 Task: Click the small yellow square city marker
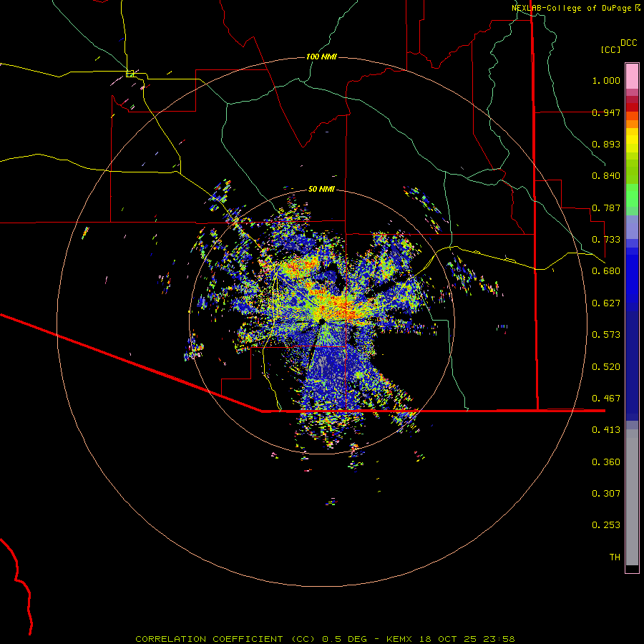pyautogui.click(x=130, y=74)
